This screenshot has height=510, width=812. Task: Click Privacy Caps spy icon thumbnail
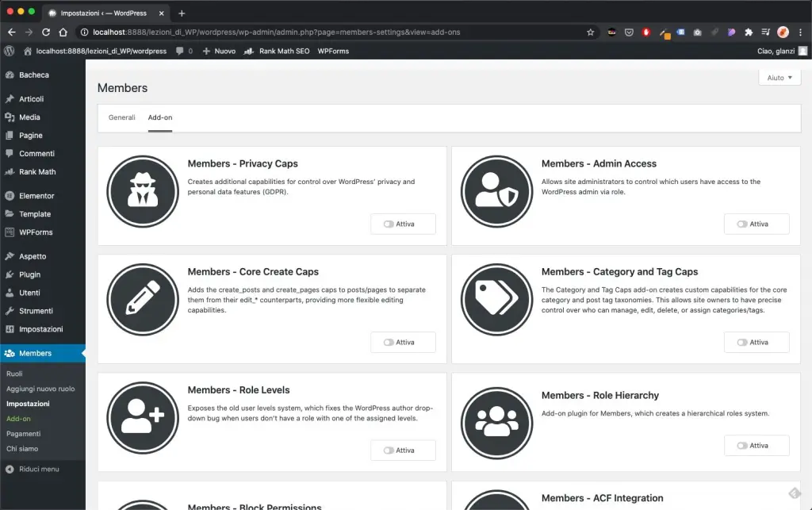click(x=143, y=192)
